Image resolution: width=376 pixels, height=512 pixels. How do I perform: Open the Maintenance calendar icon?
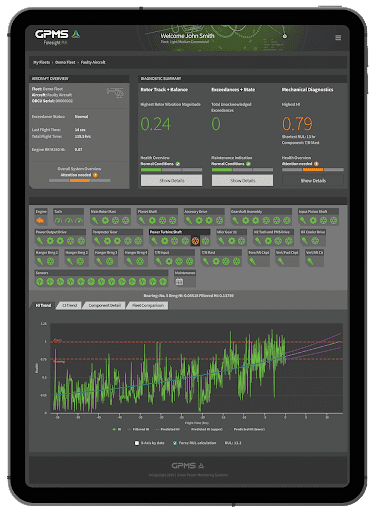(179, 282)
